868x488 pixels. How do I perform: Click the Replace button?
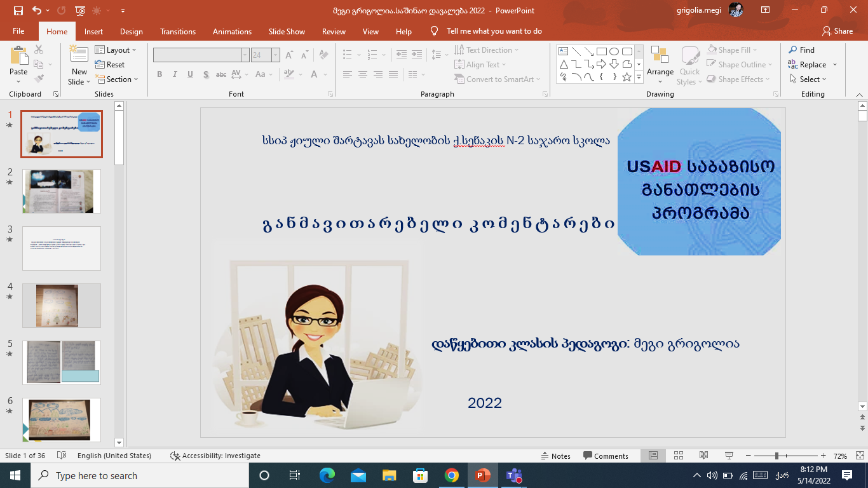tap(807, 64)
